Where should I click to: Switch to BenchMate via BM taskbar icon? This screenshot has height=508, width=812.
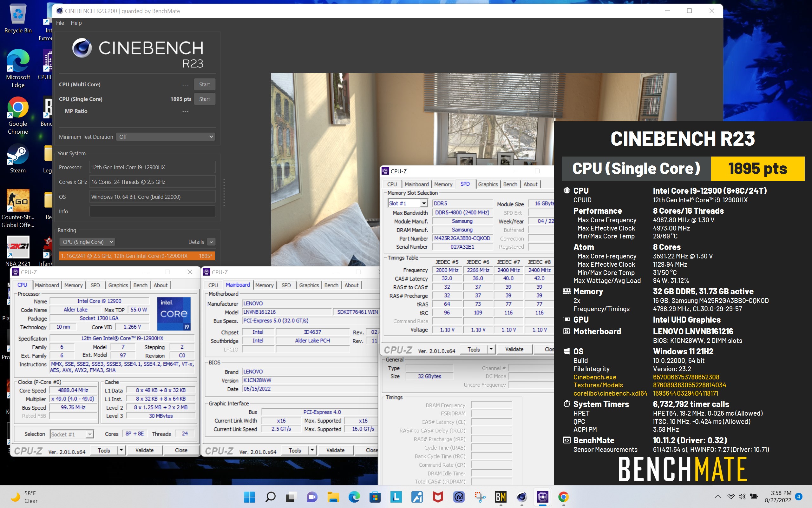501,497
